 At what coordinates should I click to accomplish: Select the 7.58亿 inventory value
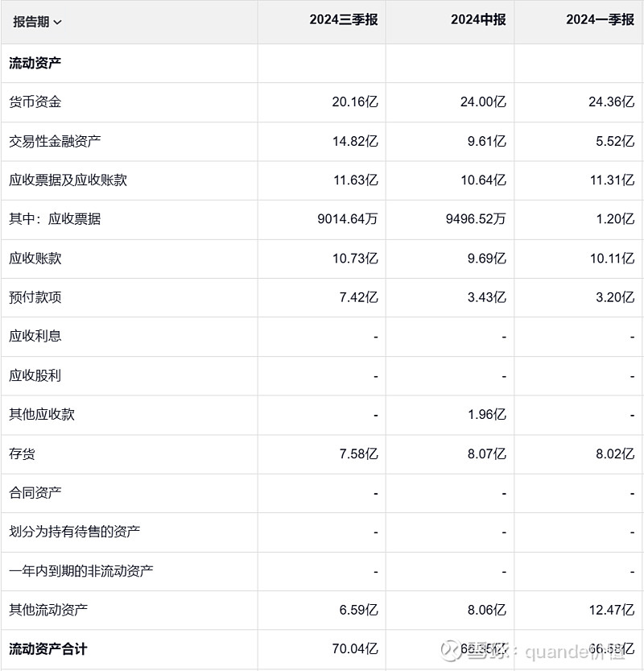358,454
